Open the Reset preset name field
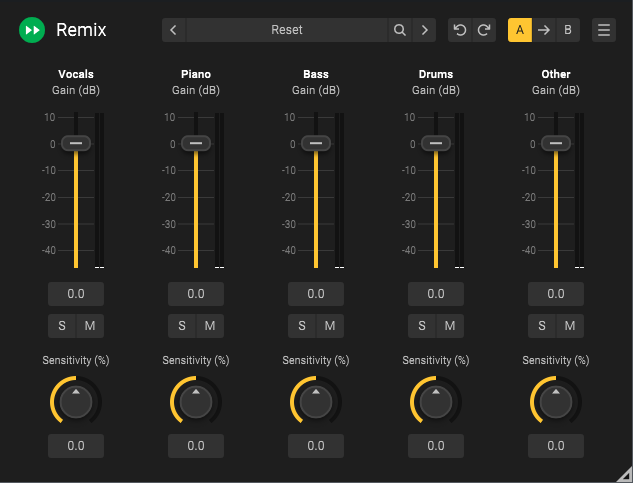The width and height of the screenshot is (633, 483). pyautogui.click(x=287, y=30)
